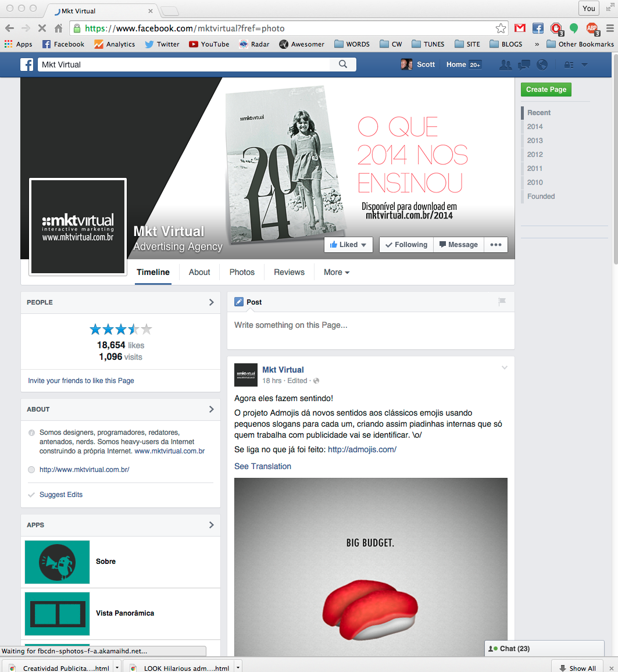The image size is (618, 672).
Task: Click Write something on this Page field
Action: [x=371, y=330]
